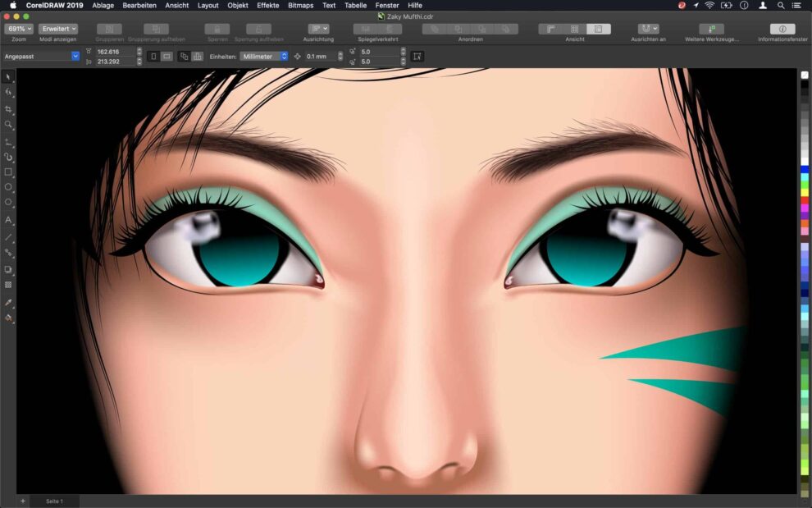This screenshot has width=812, height=508.
Task: Toggle portrait page orientation
Action: point(153,56)
